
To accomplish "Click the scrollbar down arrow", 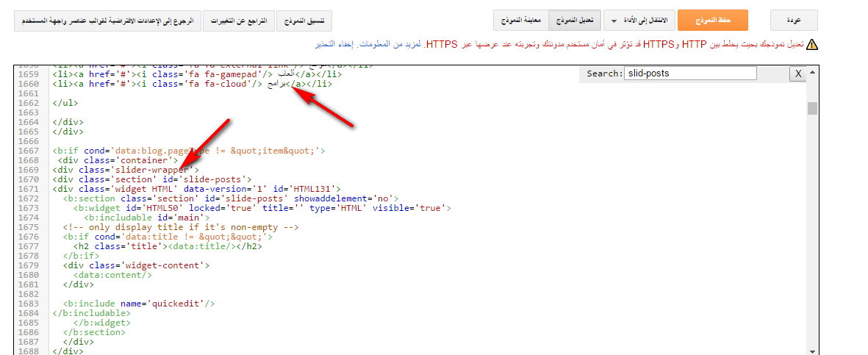I will 812,351.
